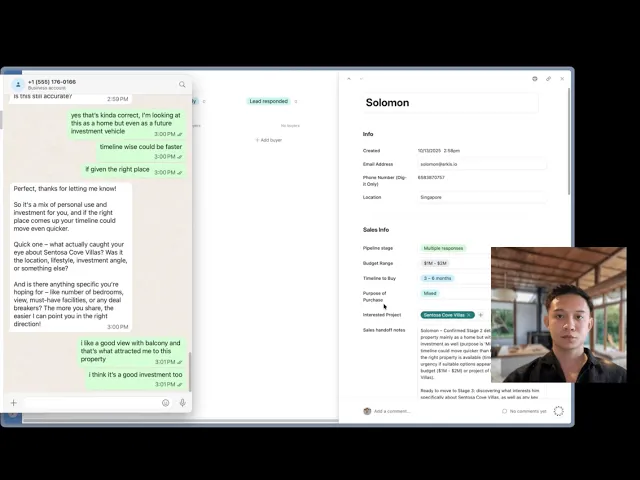The height and width of the screenshot is (480, 640).
Task: Click Add buyer in Lead responded column
Action: (269, 140)
